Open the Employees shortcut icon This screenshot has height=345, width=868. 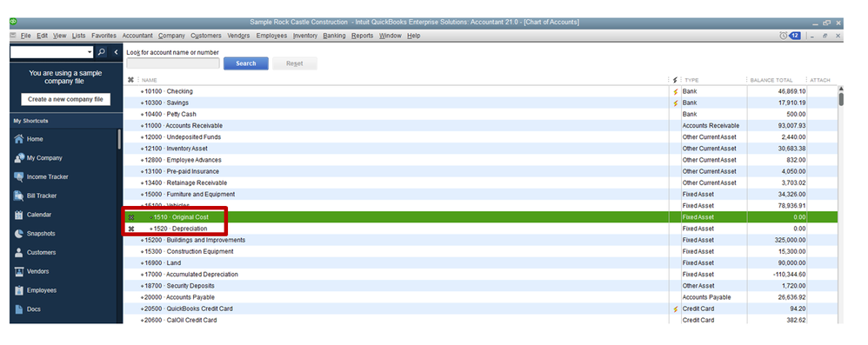coord(19,290)
